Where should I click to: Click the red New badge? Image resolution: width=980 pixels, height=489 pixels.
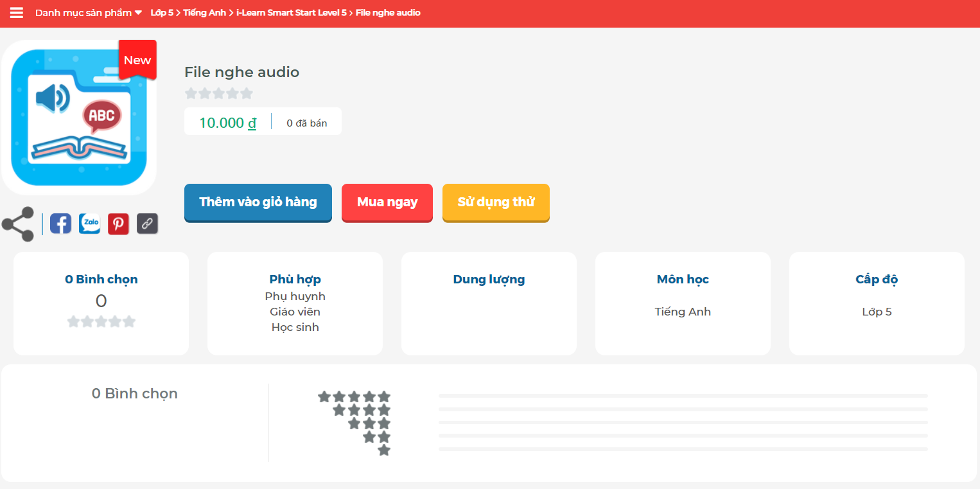(137, 60)
